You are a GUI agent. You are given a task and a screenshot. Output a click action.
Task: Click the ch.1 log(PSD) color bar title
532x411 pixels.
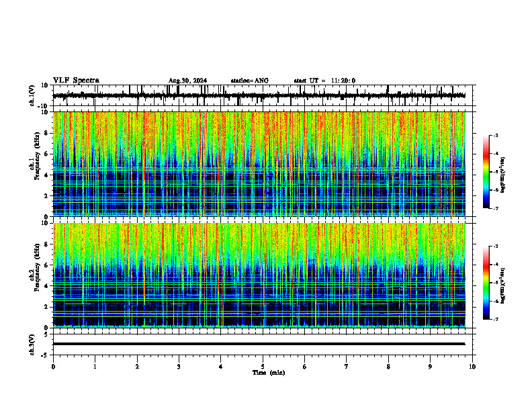pyautogui.click(x=503, y=175)
